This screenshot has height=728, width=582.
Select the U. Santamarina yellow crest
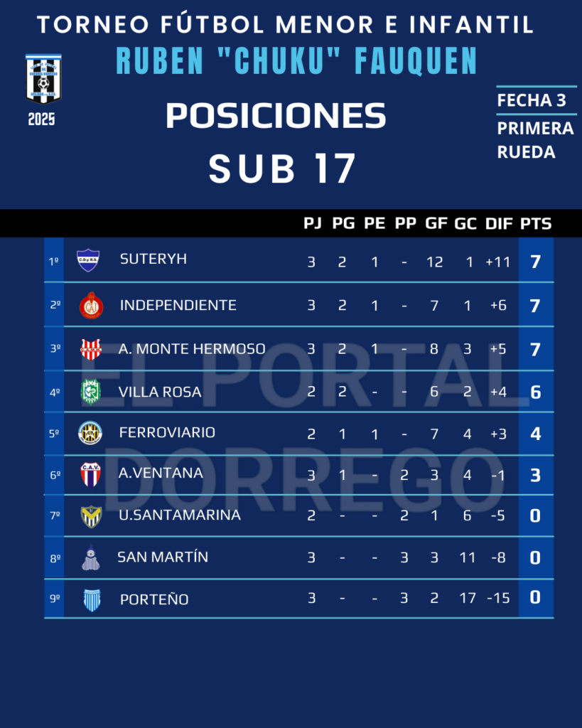coord(90,515)
